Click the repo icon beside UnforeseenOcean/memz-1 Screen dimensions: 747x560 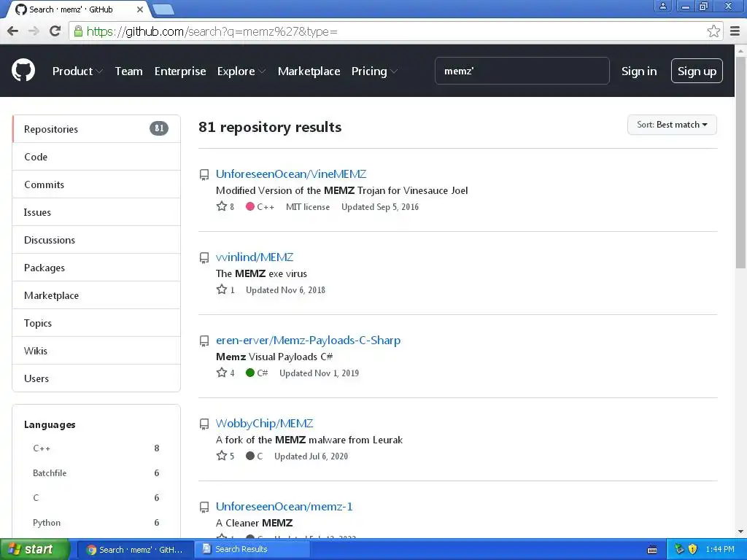(204, 507)
